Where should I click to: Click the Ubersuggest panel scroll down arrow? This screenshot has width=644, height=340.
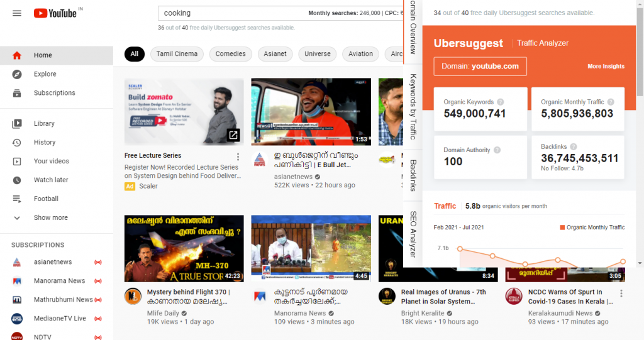(640, 263)
